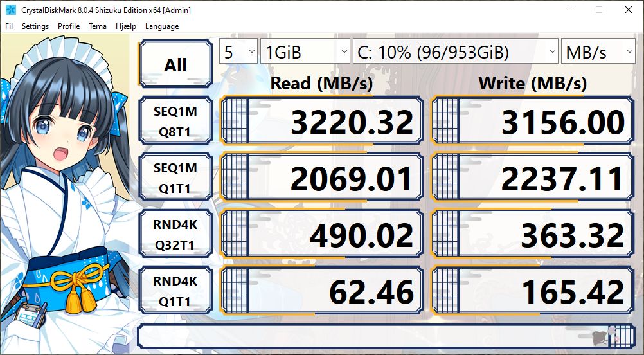Select the 2069.01 read result
The image size is (644, 355).
pyautogui.click(x=321, y=178)
